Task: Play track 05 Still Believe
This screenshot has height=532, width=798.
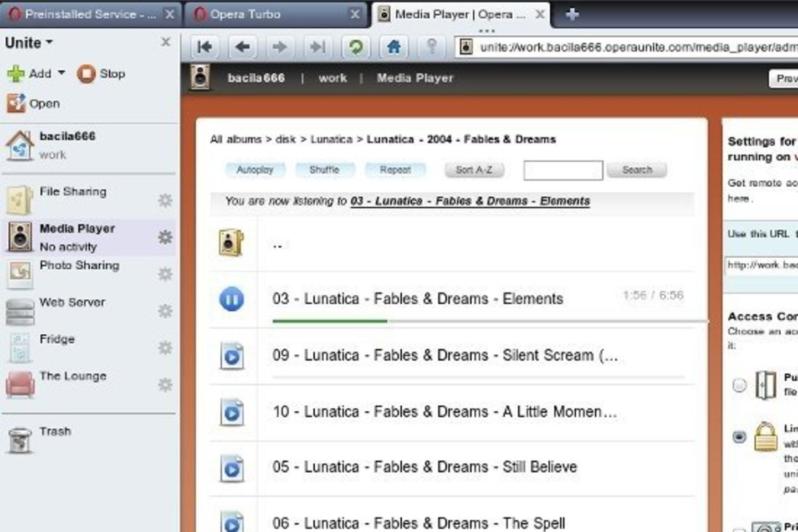Action: [x=232, y=468]
